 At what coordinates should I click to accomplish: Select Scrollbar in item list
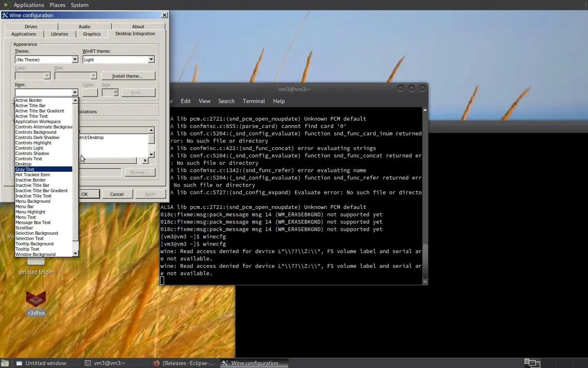click(x=44, y=228)
